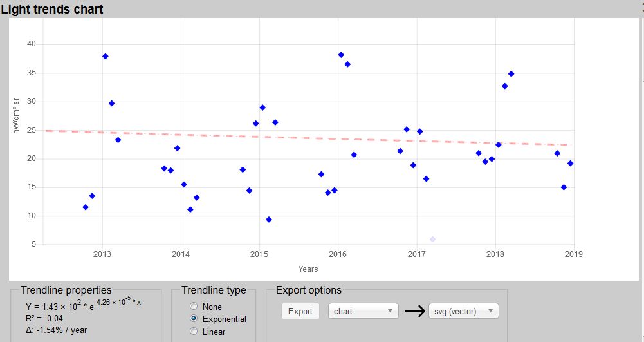Click the Export button

(300, 311)
